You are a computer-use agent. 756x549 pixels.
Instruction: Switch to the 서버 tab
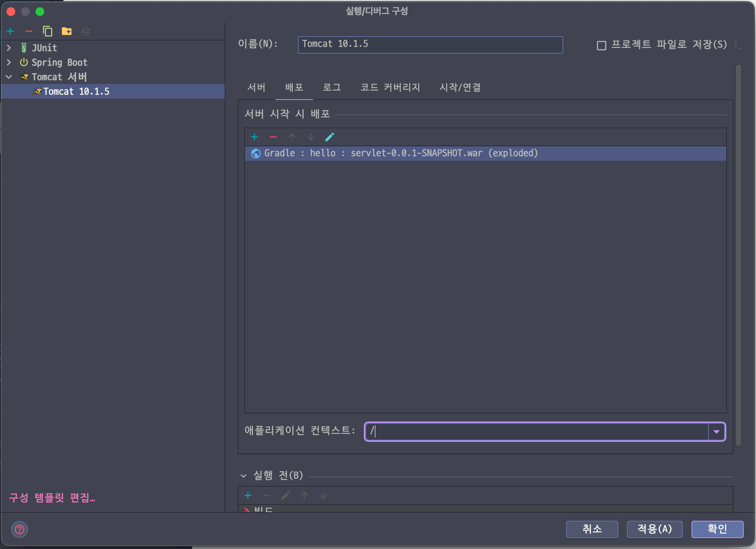click(256, 87)
